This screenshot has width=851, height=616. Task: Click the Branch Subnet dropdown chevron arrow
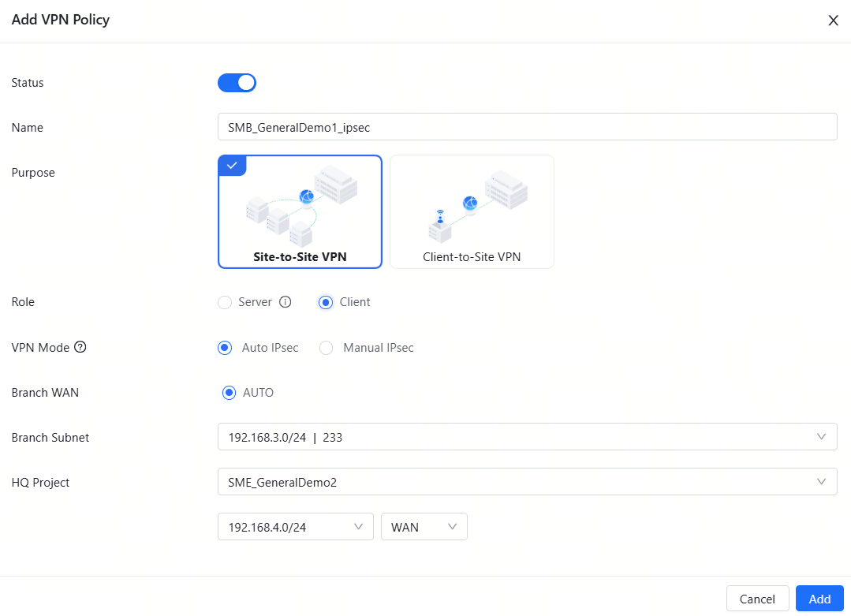coord(822,437)
